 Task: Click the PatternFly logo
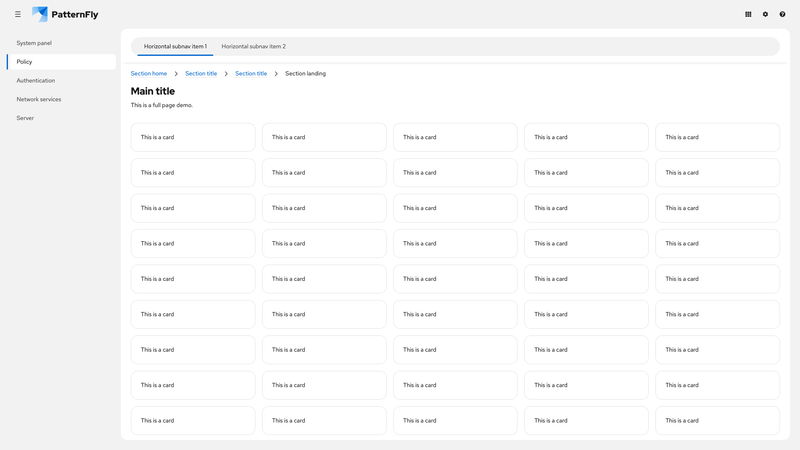pyautogui.click(x=65, y=14)
